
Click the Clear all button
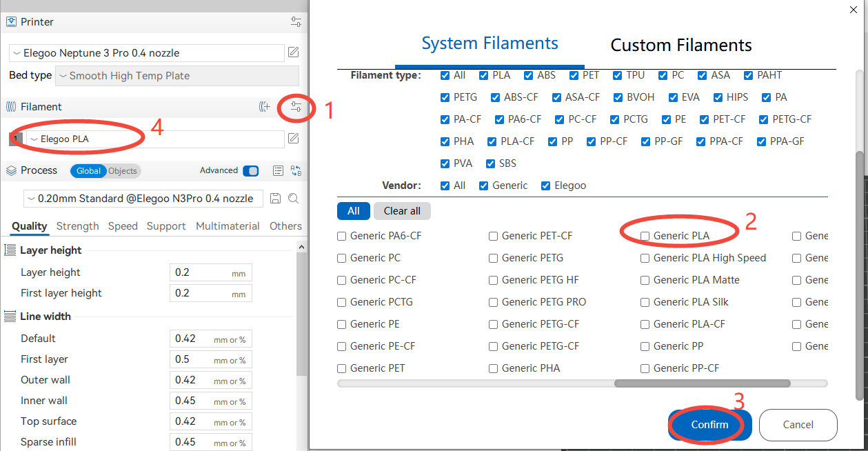tap(402, 211)
